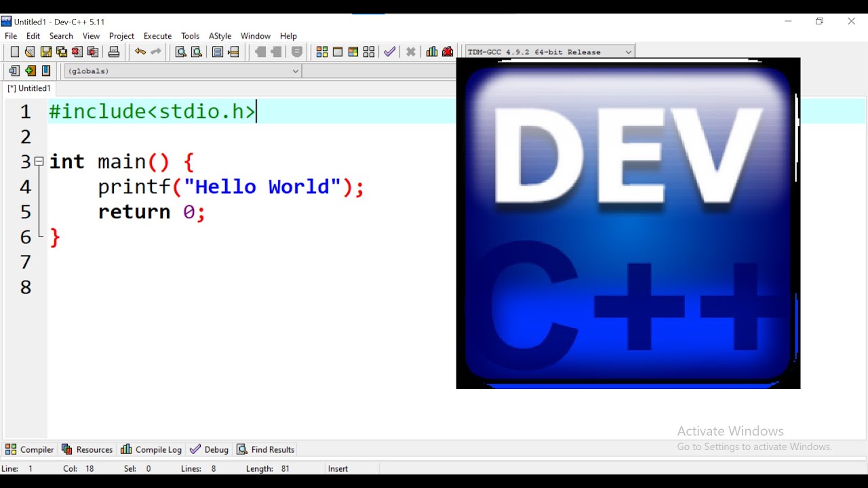The image size is (868, 488).
Task: Click the Open file toolbar icon
Action: [x=30, y=52]
